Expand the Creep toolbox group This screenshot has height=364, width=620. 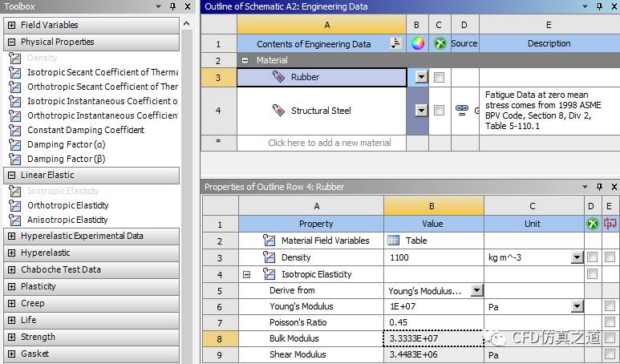(x=12, y=304)
